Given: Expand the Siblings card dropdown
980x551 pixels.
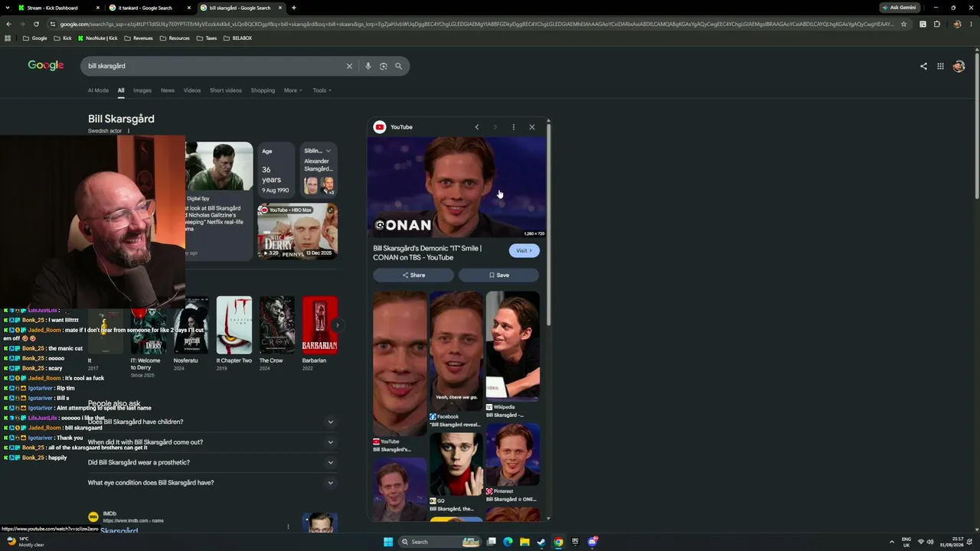Looking at the screenshot, I should tap(328, 151).
